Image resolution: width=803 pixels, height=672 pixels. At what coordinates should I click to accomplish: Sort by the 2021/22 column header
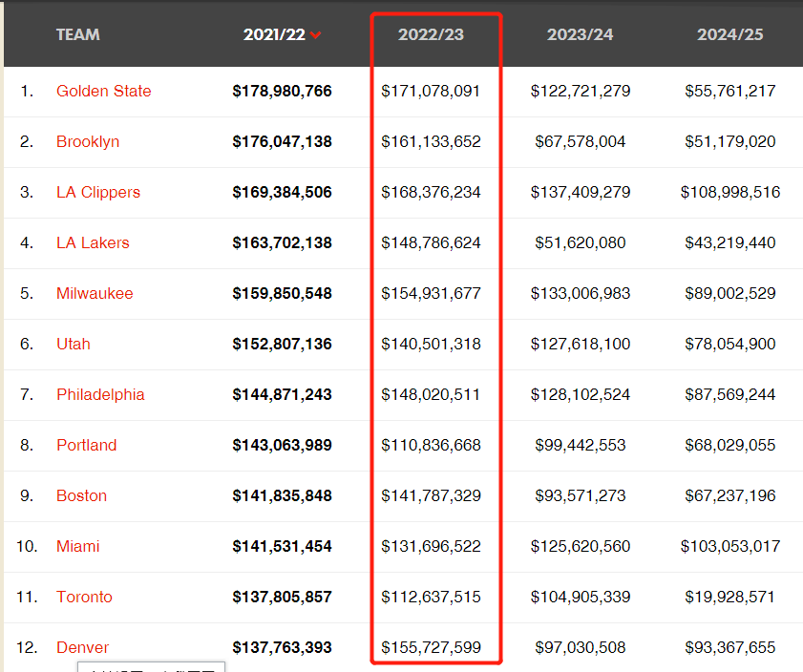point(274,34)
